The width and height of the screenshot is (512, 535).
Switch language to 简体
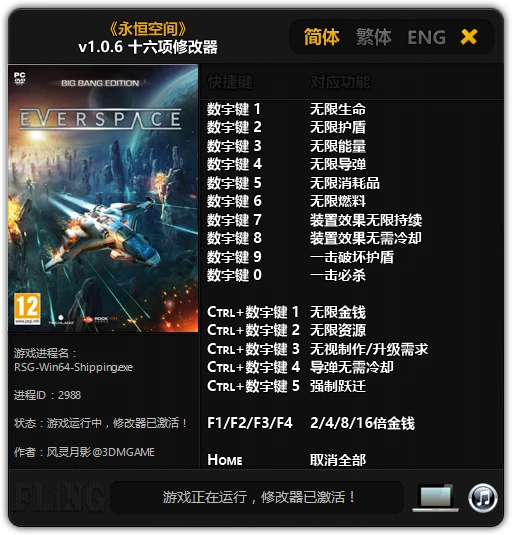click(322, 37)
